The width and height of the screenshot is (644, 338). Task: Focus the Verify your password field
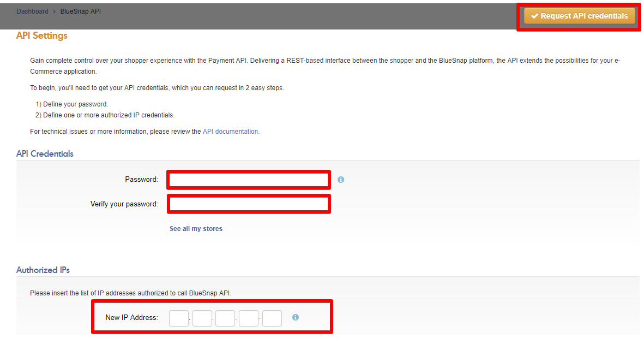[249, 204]
